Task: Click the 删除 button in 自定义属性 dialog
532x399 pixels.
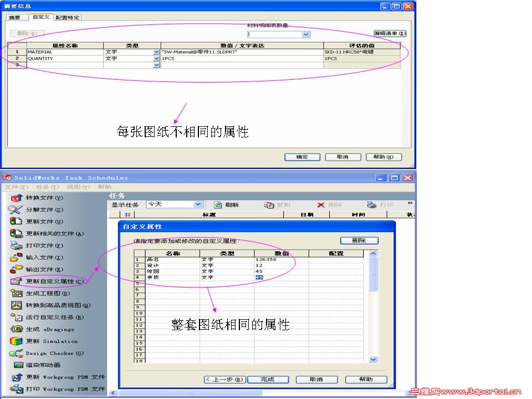Action: [359, 240]
